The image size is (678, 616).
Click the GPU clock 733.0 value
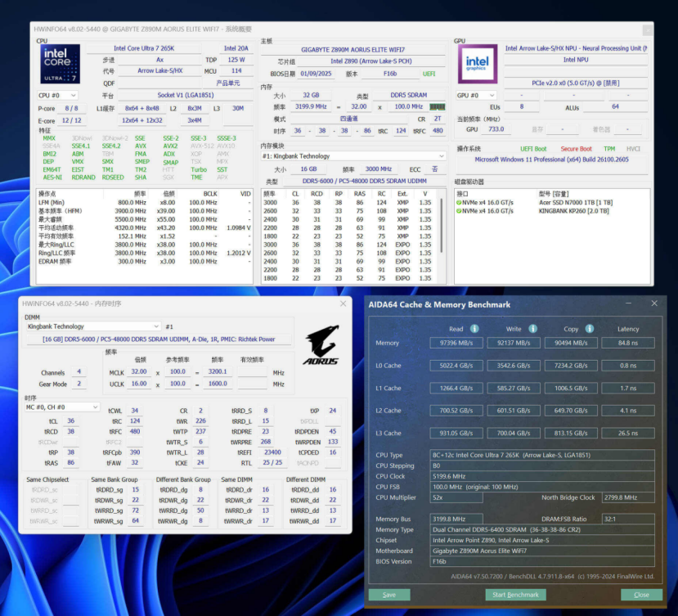point(496,129)
